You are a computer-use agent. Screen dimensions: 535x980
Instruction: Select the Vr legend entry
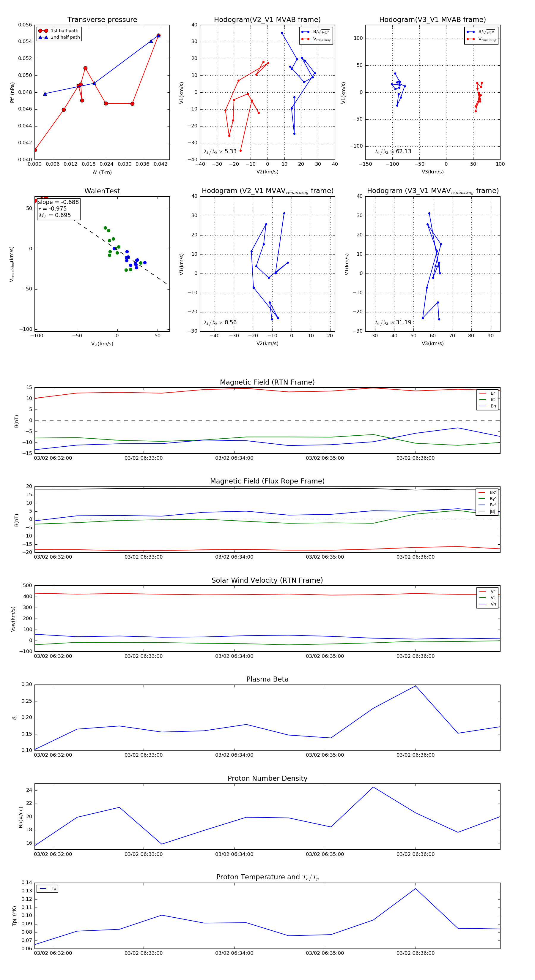pos(487,592)
